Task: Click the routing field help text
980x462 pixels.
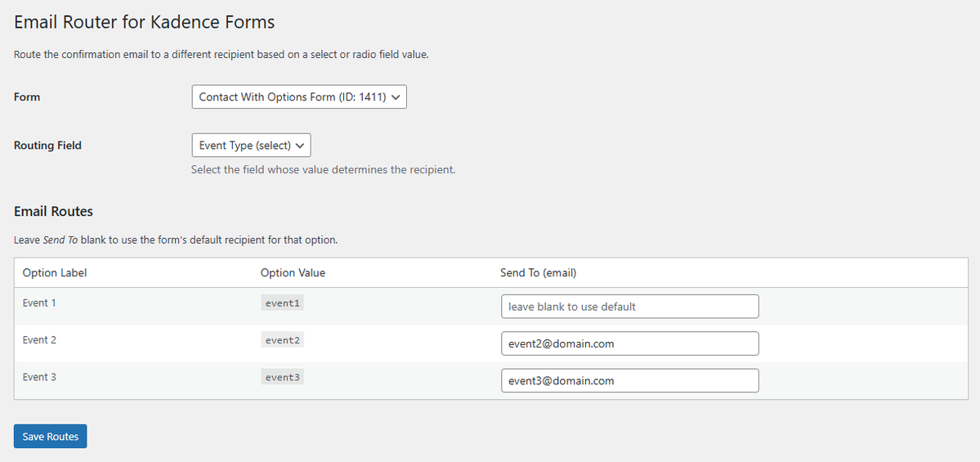Action: (323, 170)
